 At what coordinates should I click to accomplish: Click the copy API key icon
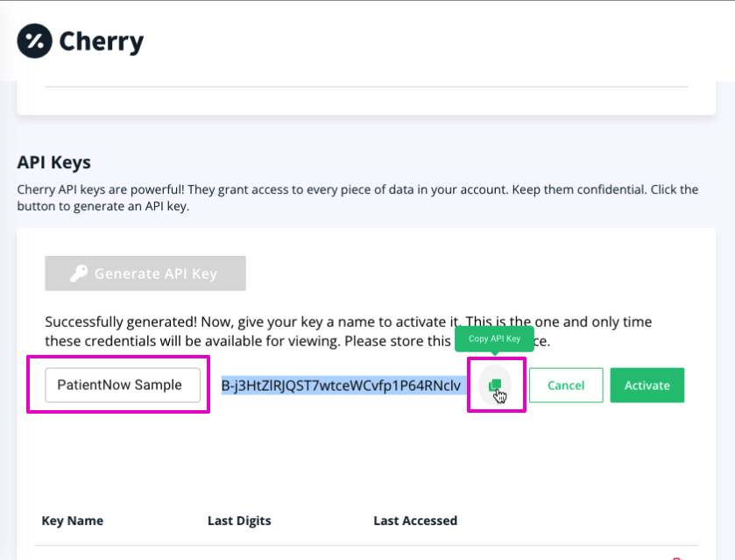point(495,385)
